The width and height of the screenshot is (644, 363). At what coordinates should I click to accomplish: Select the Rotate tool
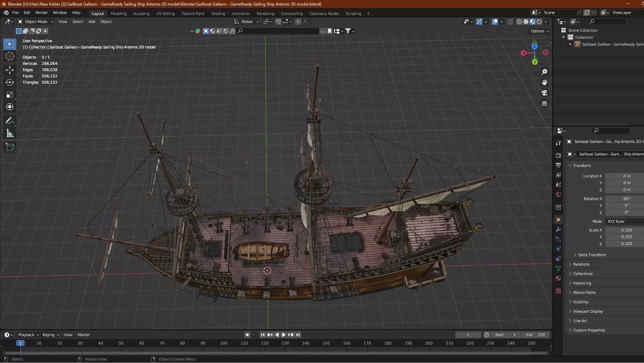click(x=10, y=82)
